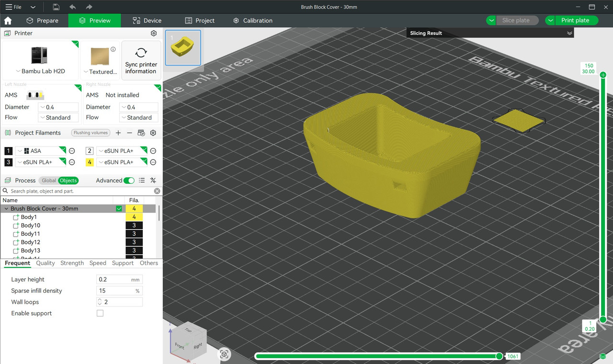The height and width of the screenshot is (364, 613).
Task: Open Left Nozzle Flow dropdown
Action: 58,117
